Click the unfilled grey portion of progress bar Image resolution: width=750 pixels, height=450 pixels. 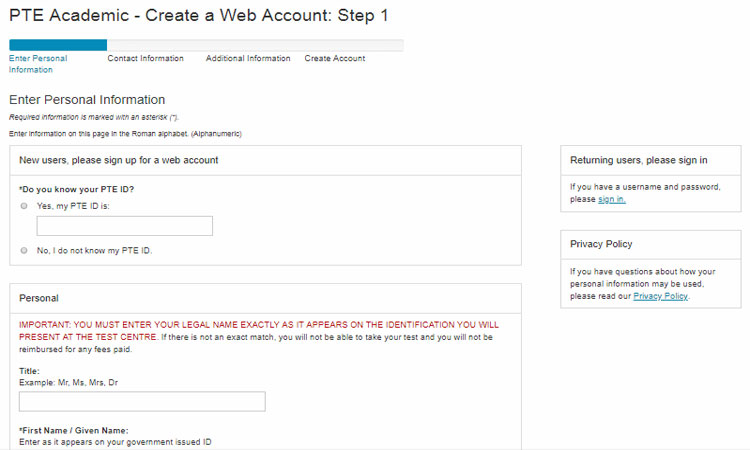[x=255, y=45]
